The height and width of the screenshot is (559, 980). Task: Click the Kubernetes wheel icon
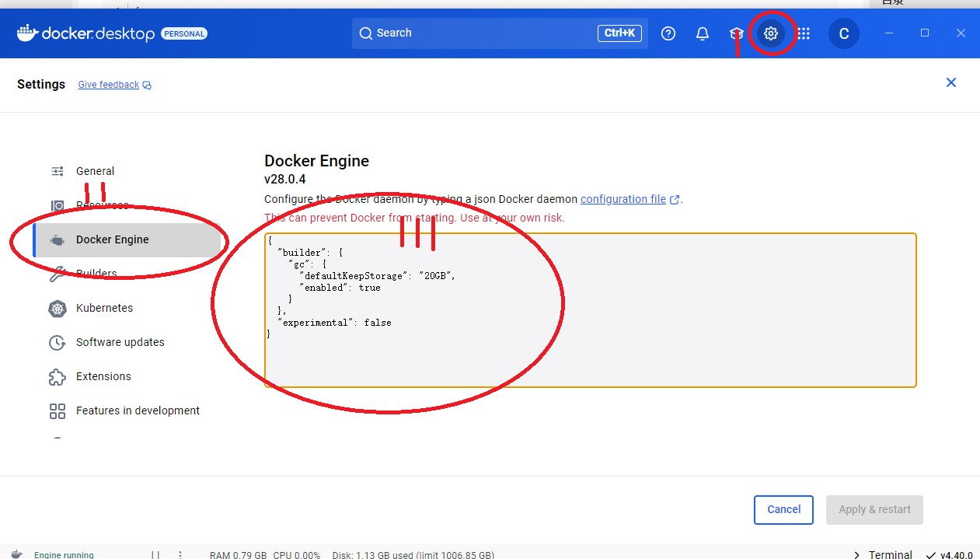pyautogui.click(x=58, y=309)
